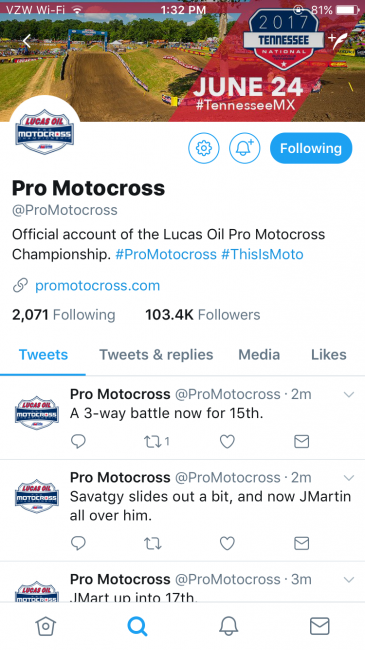The image size is (365, 650).
Task: Open dropdown chevron on Savatgy tweet
Action: [349, 478]
